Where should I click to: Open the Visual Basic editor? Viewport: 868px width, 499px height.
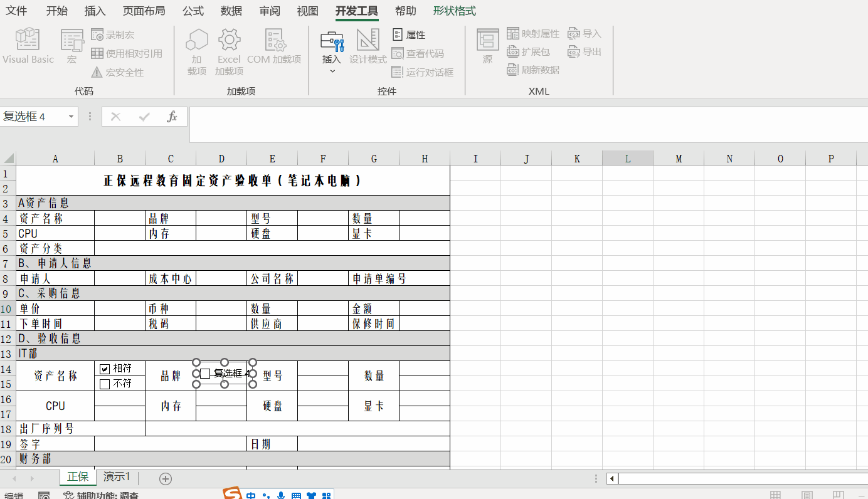click(x=28, y=46)
